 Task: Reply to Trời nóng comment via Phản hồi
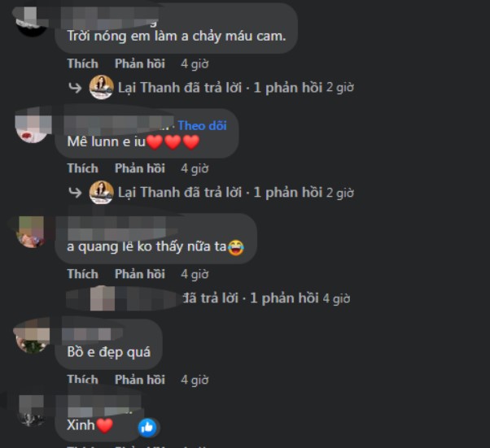pyautogui.click(x=140, y=63)
